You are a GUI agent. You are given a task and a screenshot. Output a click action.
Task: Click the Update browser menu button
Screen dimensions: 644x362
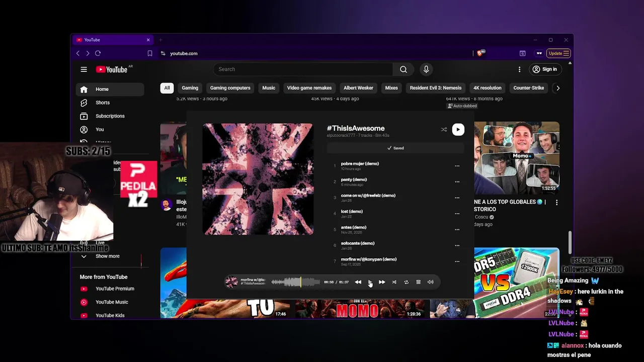pos(558,53)
